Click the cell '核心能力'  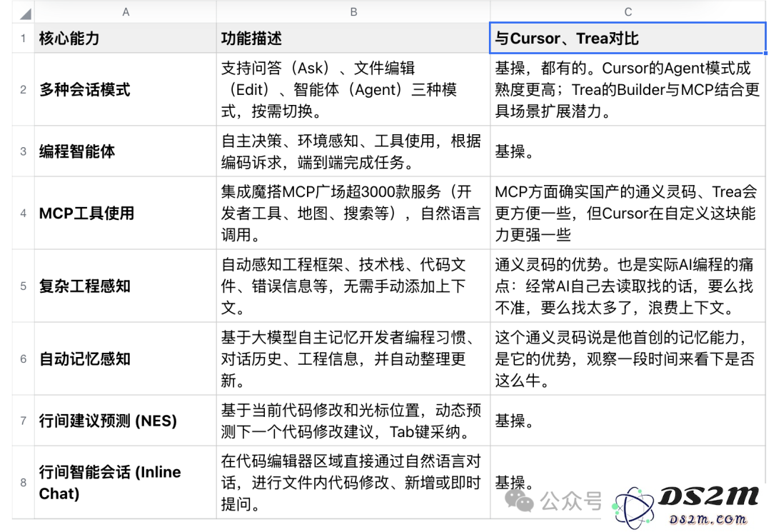tap(126, 38)
